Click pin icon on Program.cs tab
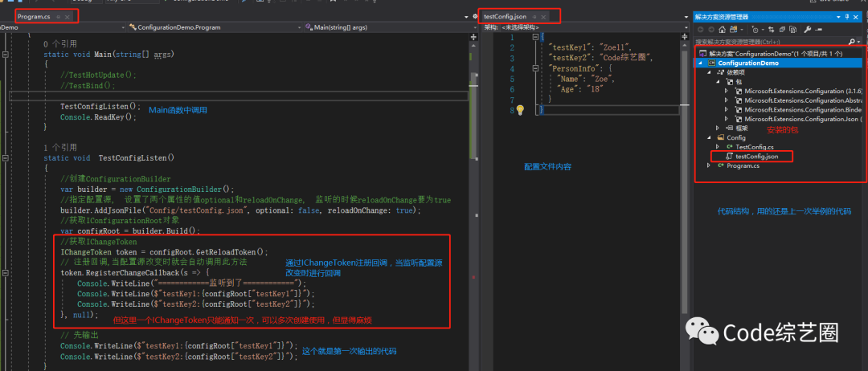The height and width of the screenshot is (371, 868). click(x=58, y=17)
